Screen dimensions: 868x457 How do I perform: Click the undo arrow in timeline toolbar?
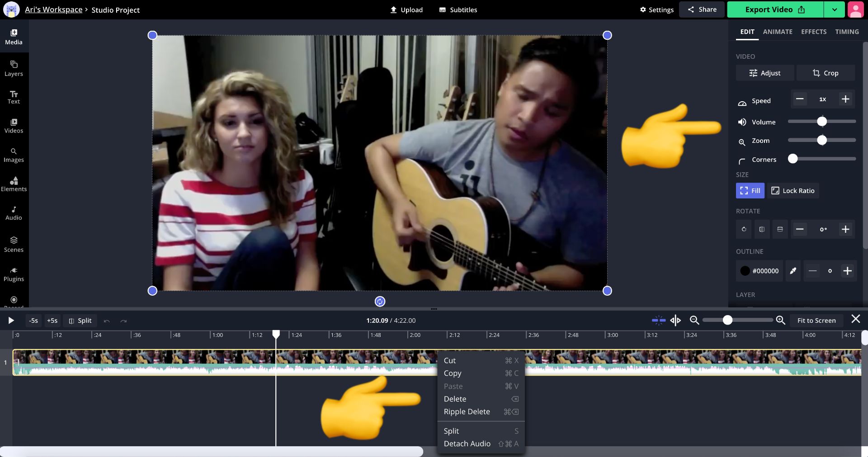[107, 321]
